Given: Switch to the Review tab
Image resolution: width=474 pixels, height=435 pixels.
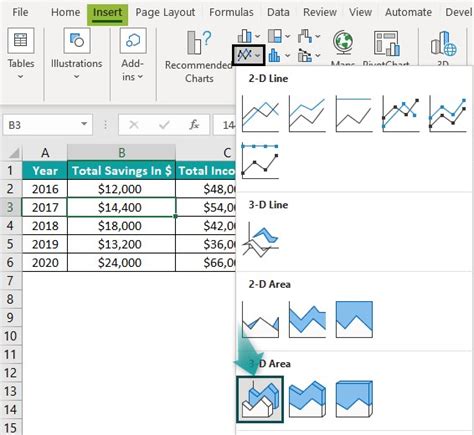Looking at the screenshot, I should (320, 12).
